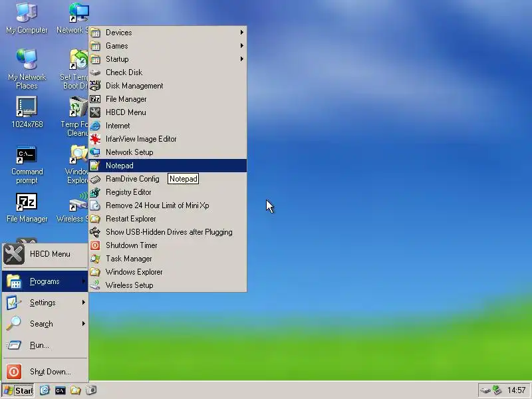Click the Internet Explorer icon in menu
The height and width of the screenshot is (399, 532).
click(95, 126)
